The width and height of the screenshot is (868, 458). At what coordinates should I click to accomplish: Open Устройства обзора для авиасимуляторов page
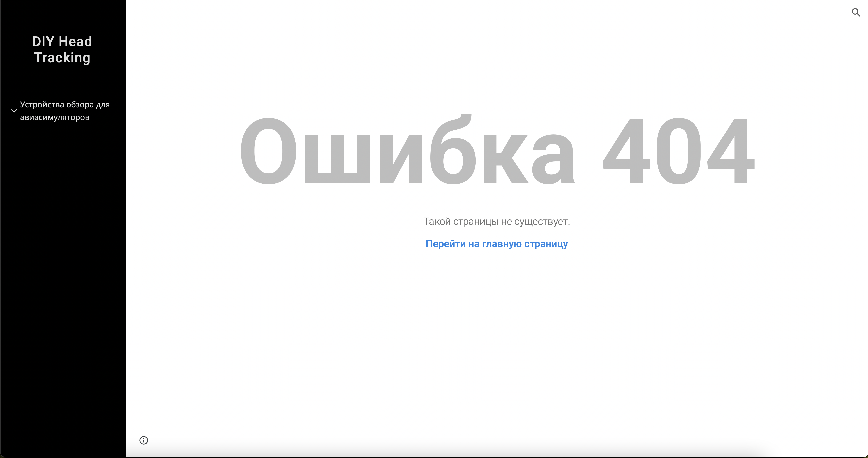coord(65,111)
